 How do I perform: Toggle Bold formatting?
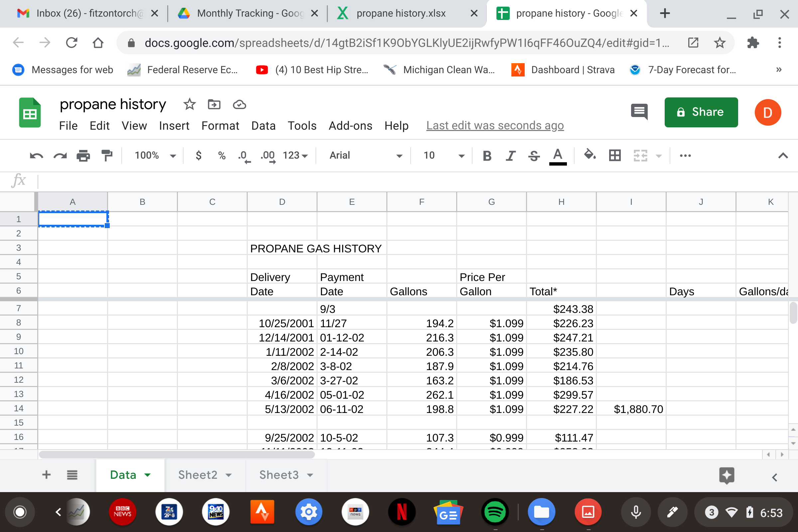point(487,156)
